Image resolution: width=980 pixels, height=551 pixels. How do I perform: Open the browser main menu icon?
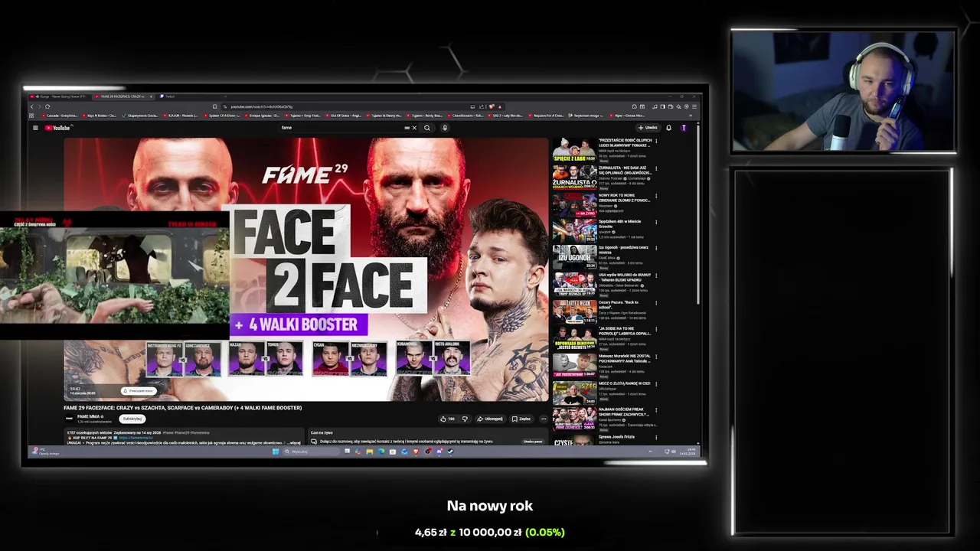(694, 106)
